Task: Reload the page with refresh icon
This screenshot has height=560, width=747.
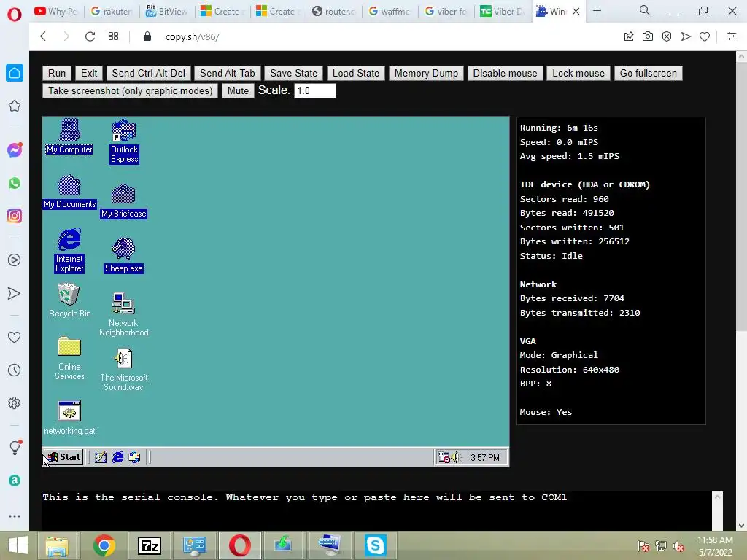Action: [90, 36]
